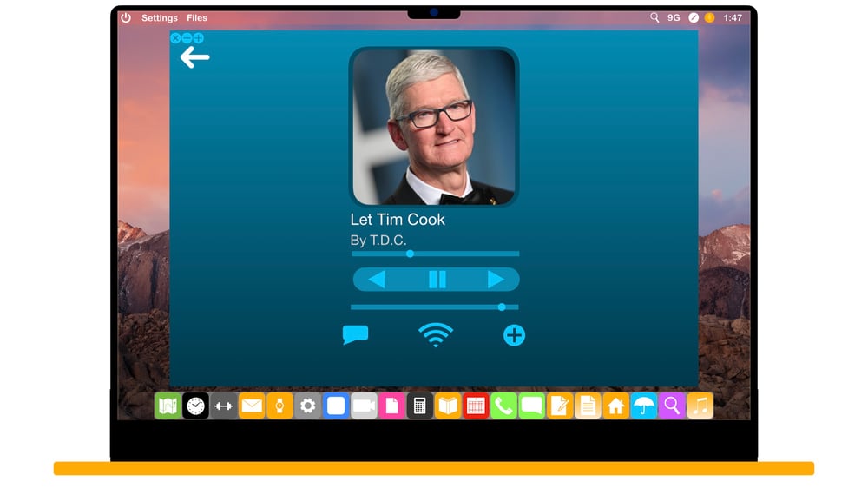Open the gear Settings app in dock
The width and height of the screenshot is (868, 488).
coord(308,406)
